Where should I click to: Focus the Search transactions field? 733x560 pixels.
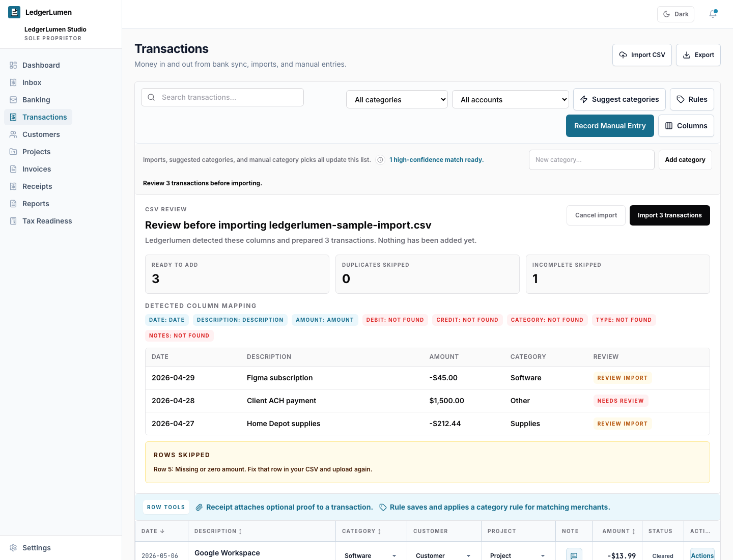(222, 97)
